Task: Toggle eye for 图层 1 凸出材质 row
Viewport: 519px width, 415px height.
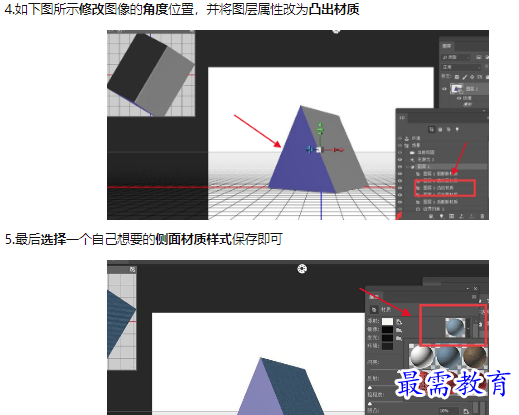Action: (x=400, y=188)
